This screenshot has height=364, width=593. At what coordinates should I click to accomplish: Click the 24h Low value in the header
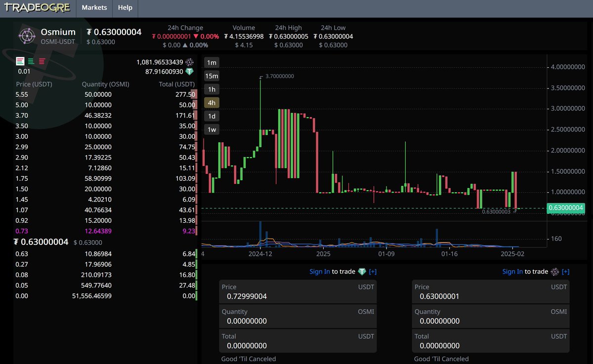click(333, 37)
